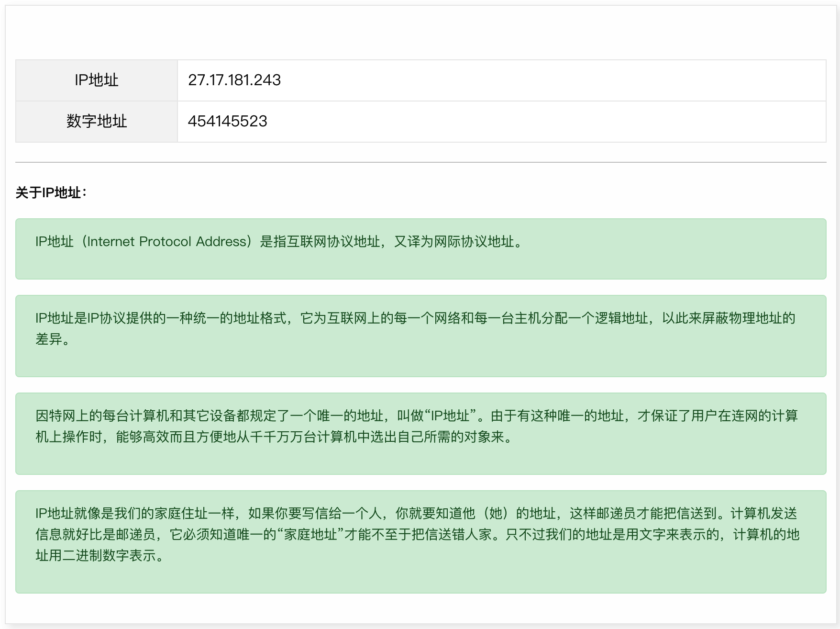Click the 'IP地址' table header cell
The image size is (840, 629).
click(97, 80)
